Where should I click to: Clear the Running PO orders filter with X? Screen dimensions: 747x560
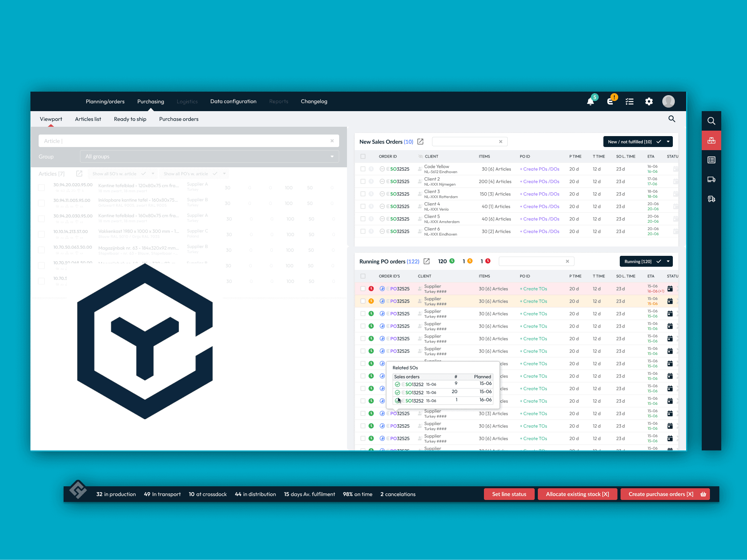(567, 261)
